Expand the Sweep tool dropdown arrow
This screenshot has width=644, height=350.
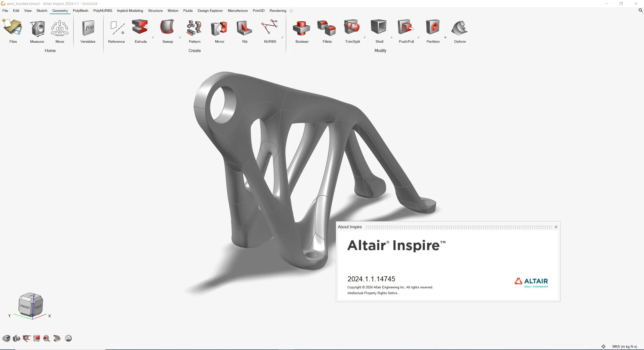coord(180,37)
